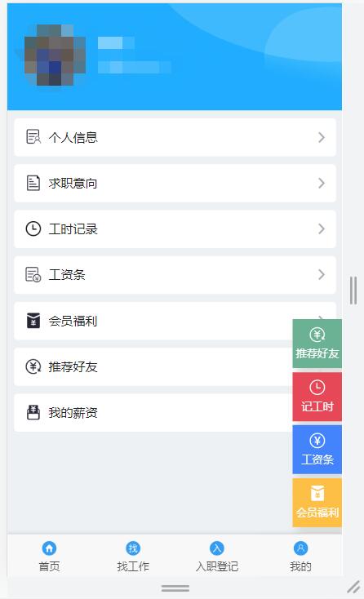Click the 工时记录 clock icon
Viewport: 364px width, 599px height.
pyautogui.click(x=33, y=229)
